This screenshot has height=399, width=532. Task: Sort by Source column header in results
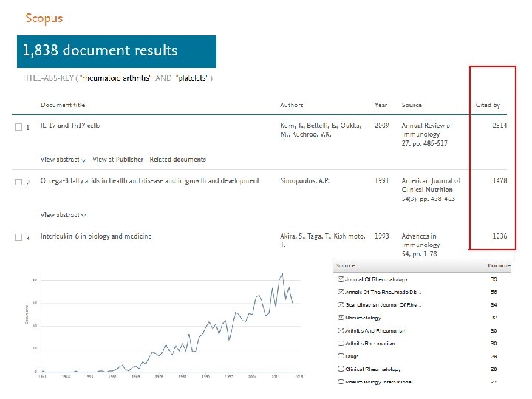pos(412,105)
